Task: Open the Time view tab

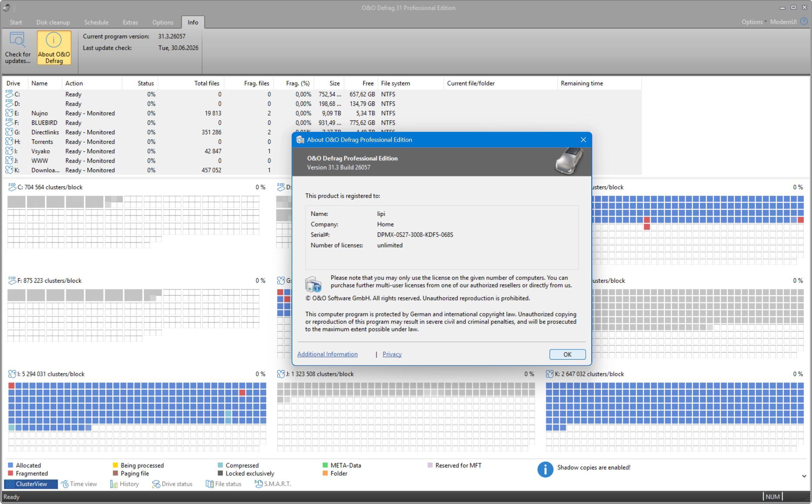Action: (79, 484)
